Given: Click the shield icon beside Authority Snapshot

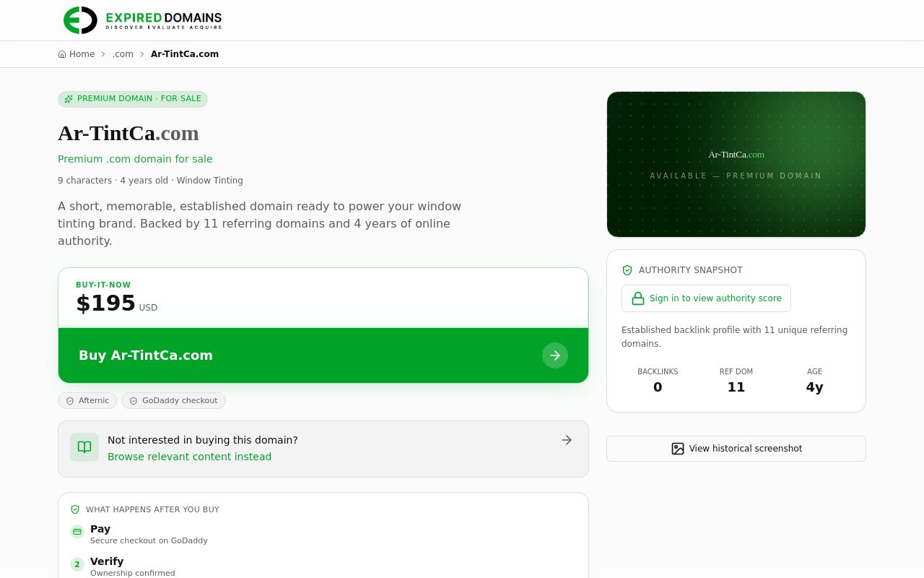Looking at the screenshot, I should click(x=627, y=270).
